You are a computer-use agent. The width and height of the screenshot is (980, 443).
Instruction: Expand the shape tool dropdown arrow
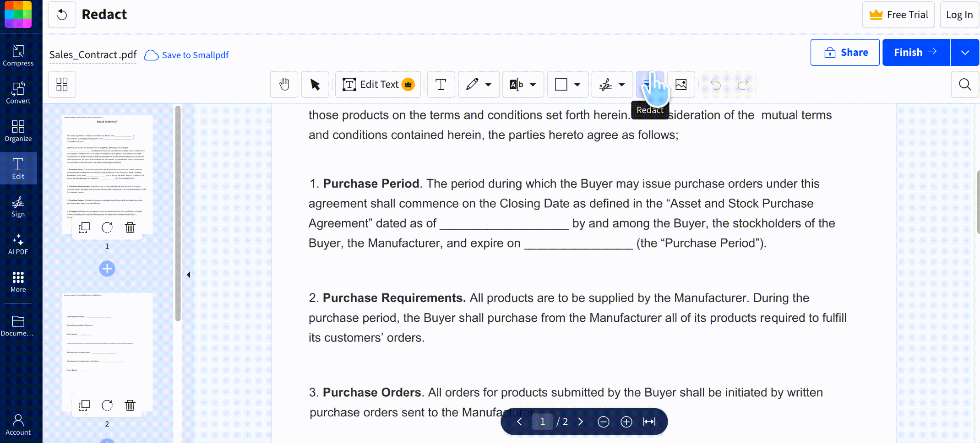577,85
